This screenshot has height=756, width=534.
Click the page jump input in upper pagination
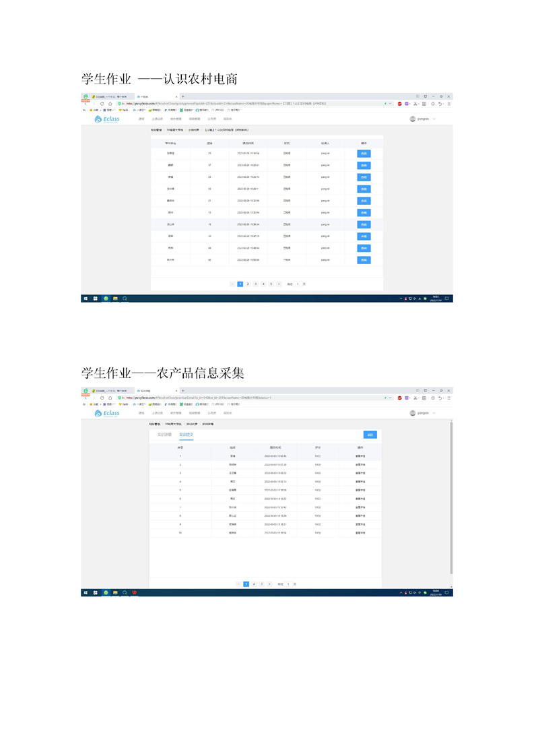[x=298, y=284]
